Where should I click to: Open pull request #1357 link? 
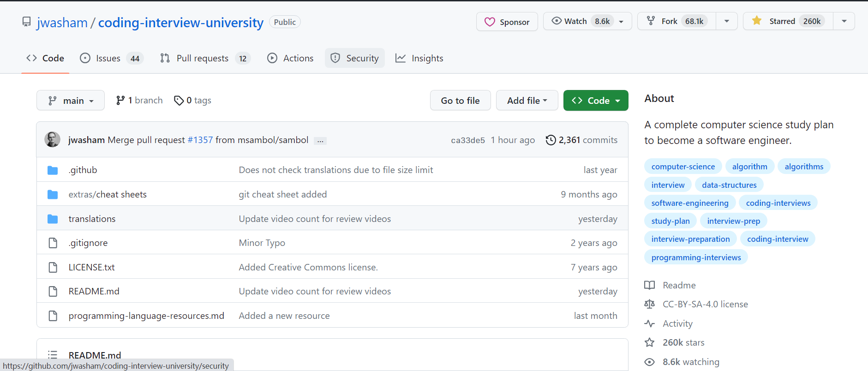pos(200,140)
